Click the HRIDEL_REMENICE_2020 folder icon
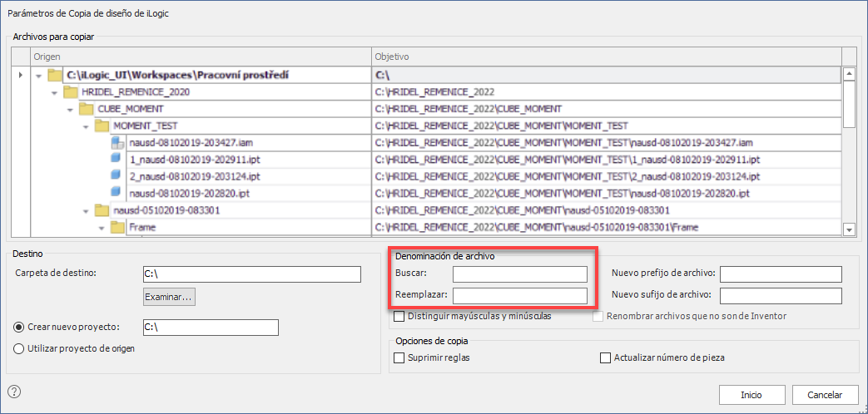This screenshot has width=868, height=414. click(x=71, y=92)
